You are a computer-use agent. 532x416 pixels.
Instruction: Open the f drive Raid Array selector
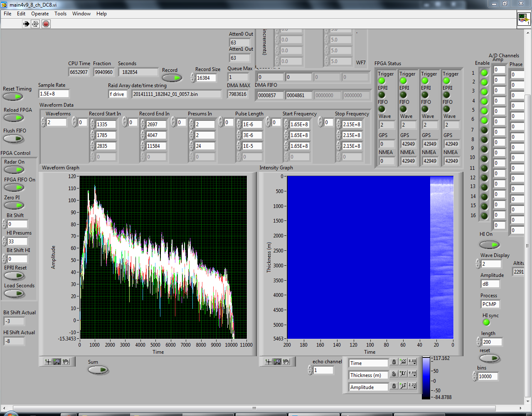(x=118, y=94)
